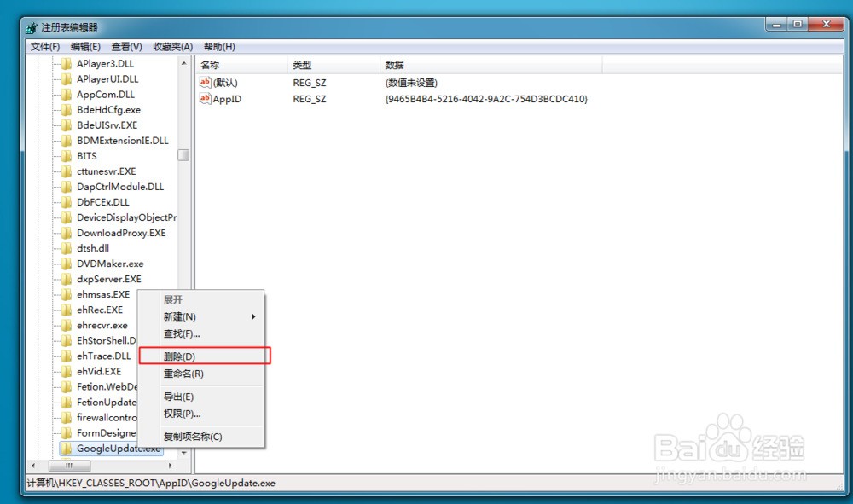The image size is (853, 504).
Task: Click the (默认) string value icon
Action: [205, 82]
